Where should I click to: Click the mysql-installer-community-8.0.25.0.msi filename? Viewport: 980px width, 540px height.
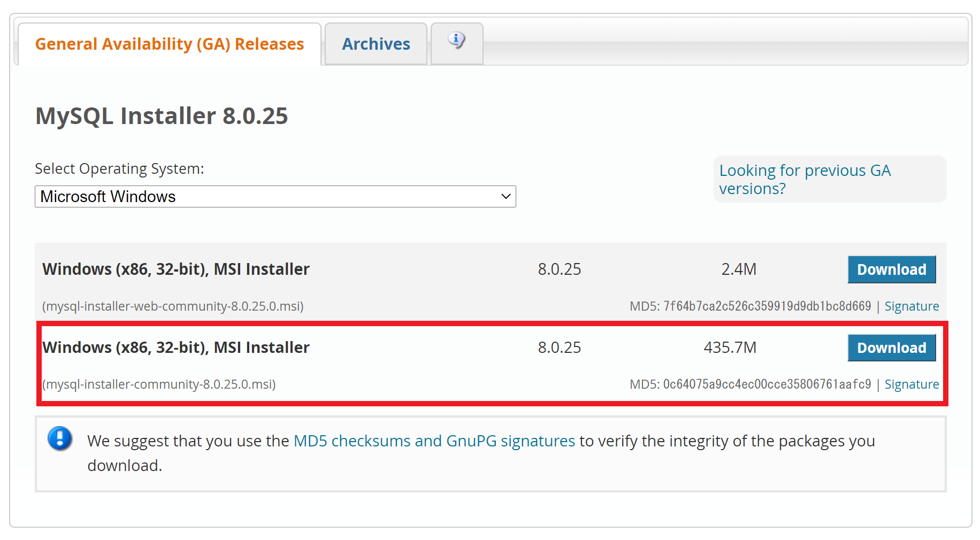click(159, 384)
